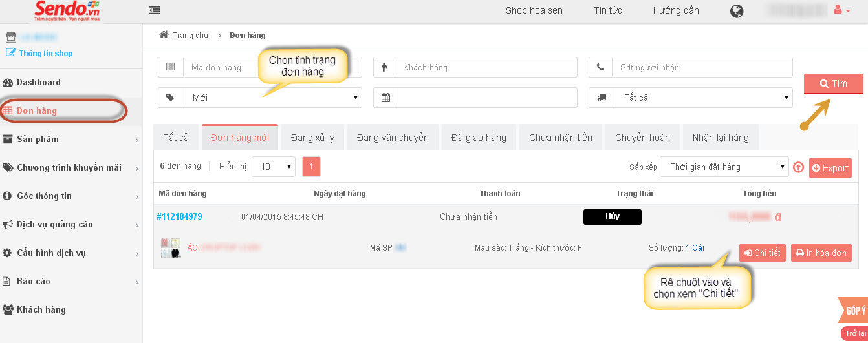Image resolution: width=868 pixels, height=343 pixels.
Task: Open order #112184979 link
Action: [179, 216]
